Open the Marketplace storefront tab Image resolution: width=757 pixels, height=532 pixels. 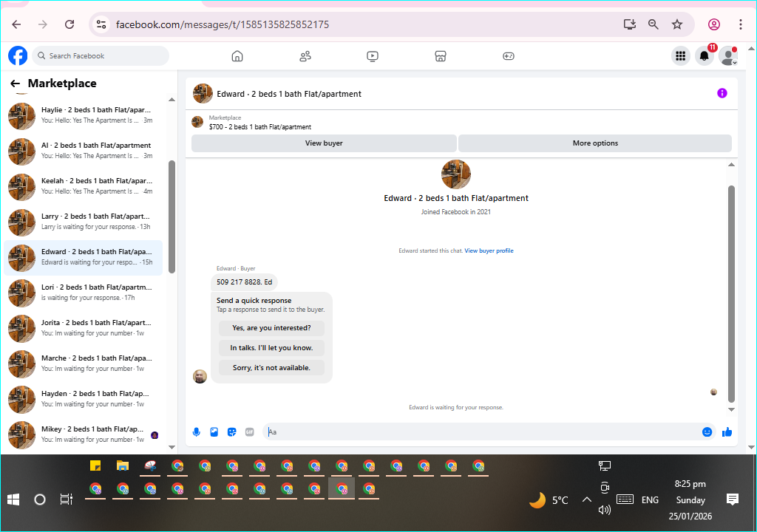(441, 56)
